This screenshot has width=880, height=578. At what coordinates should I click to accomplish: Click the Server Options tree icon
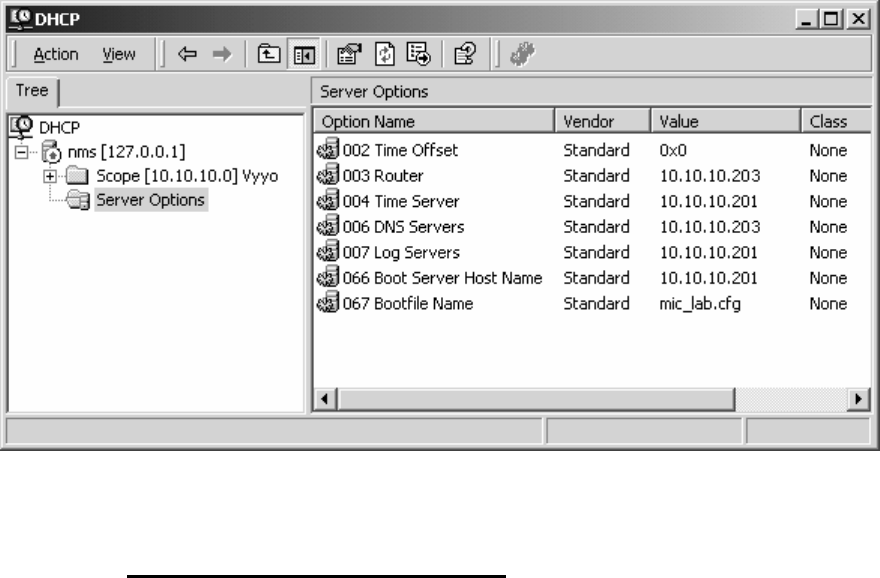[78, 200]
